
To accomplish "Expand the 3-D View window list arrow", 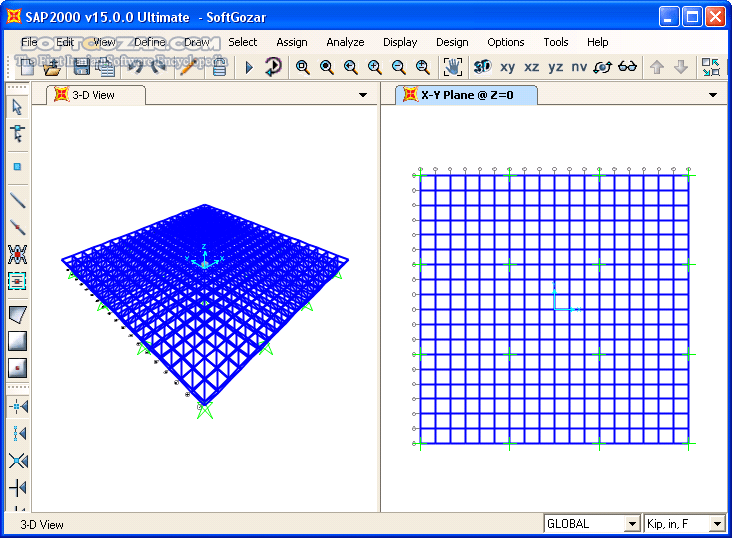I will pyautogui.click(x=363, y=95).
